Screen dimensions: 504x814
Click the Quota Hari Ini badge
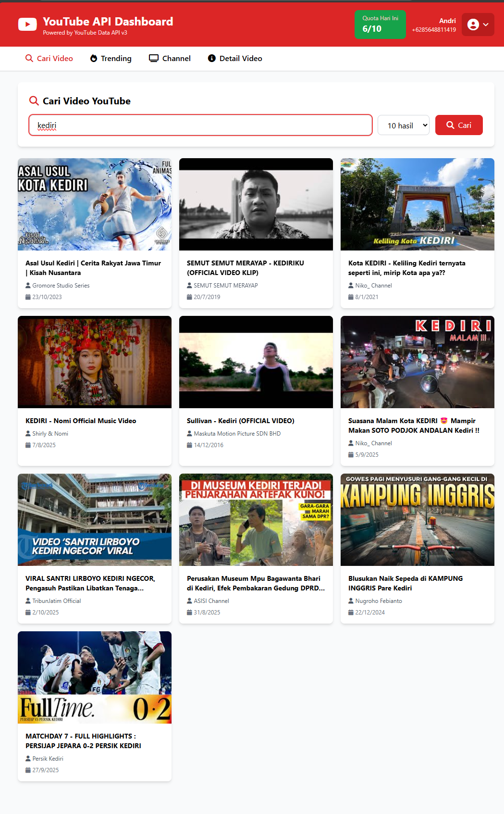click(380, 25)
